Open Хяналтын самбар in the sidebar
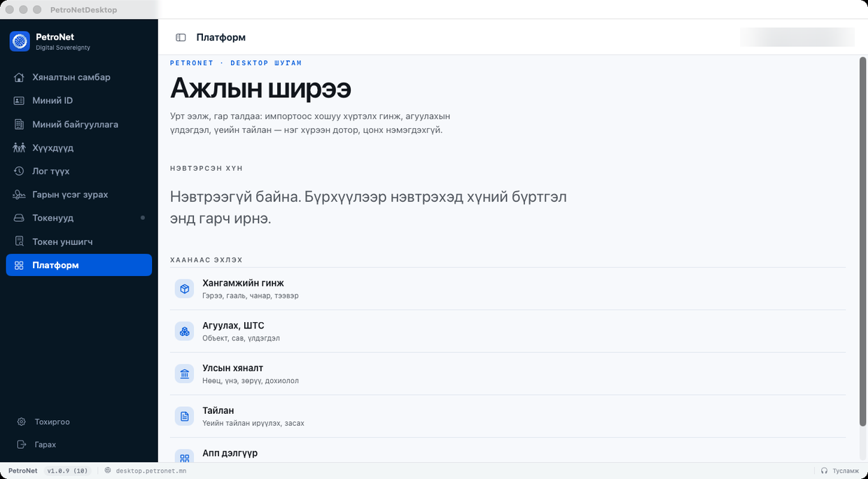Image resolution: width=868 pixels, height=479 pixels. (x=79, y=77)
